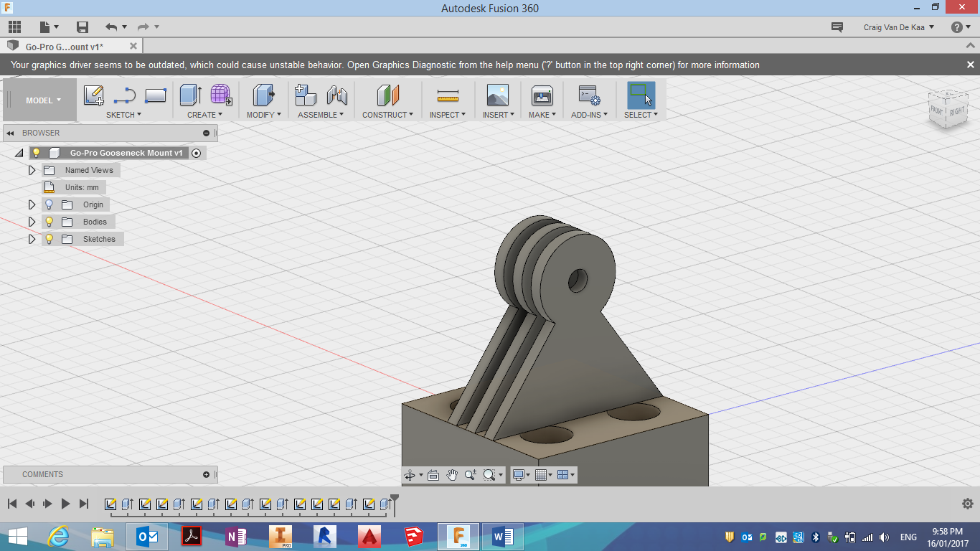The image size is (980, 551).
Task: Open the INSERT menu
Action: coord(499,115)
